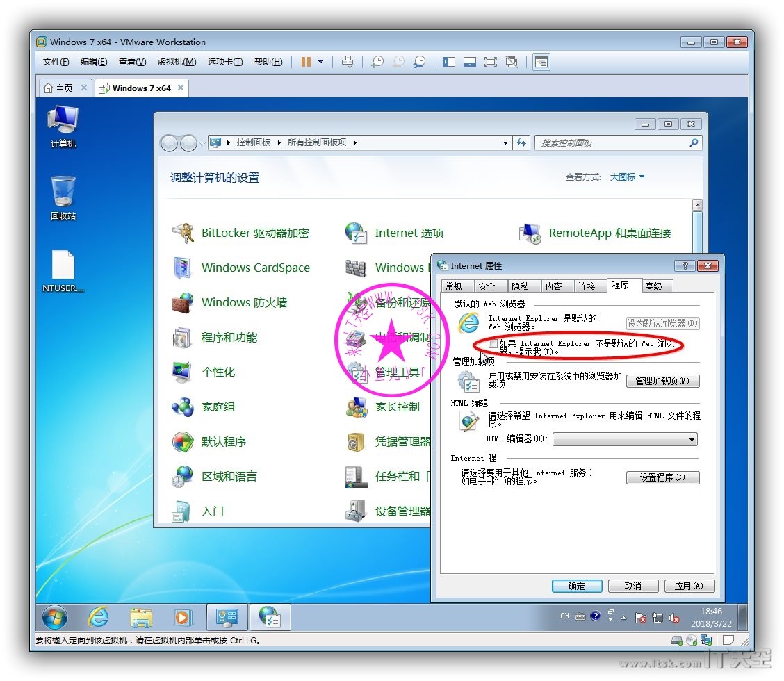Click the take snapshot toolbar icon
Image resolution: width=784 pixels, height=681 pixels.
click(377, 62)
